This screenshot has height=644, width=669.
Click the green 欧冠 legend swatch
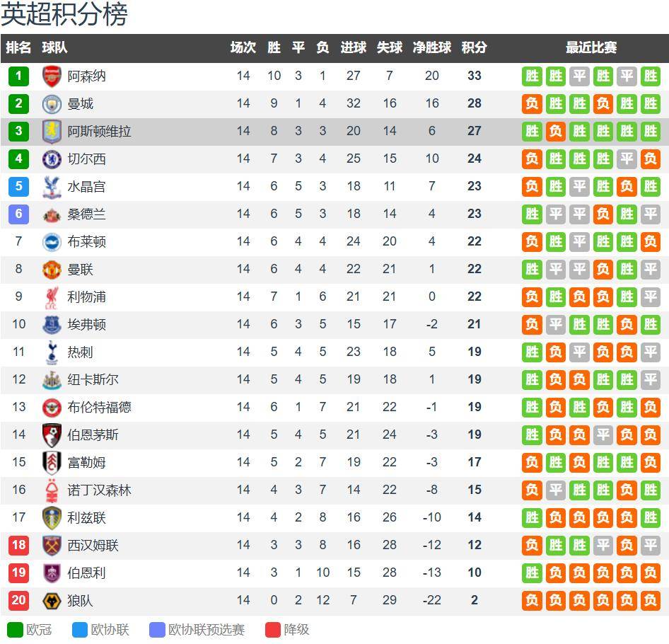coord(15,630)
